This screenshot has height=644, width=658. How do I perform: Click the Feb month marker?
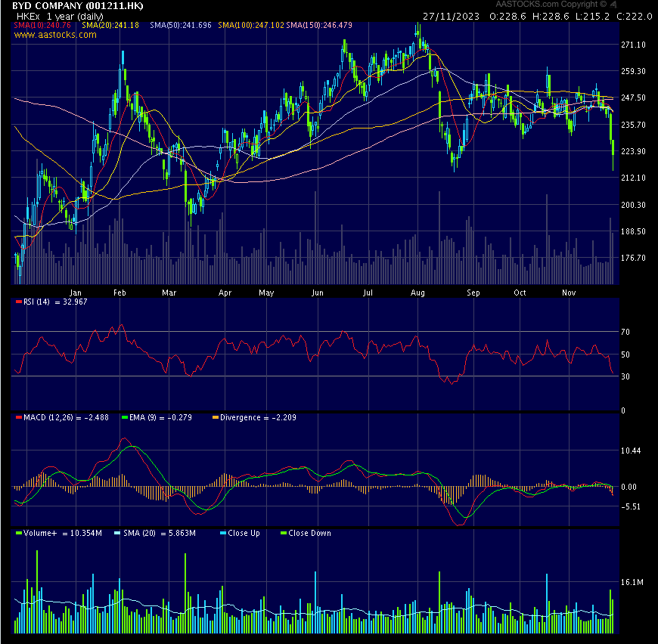(x=119, y=293)
